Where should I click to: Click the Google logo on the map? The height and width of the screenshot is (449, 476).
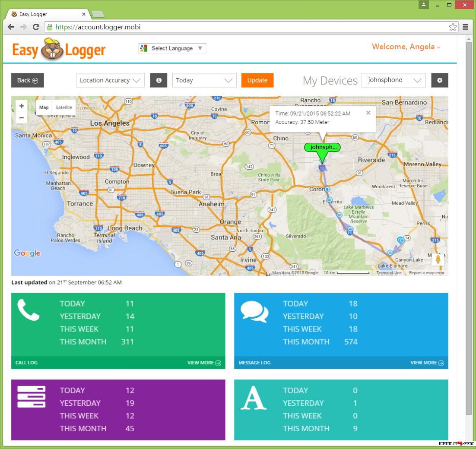pyautogui.click(x=27, y=253)
